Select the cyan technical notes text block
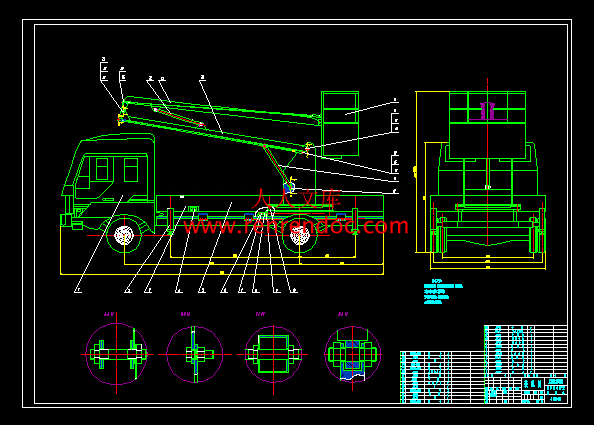 pos(443,291)
